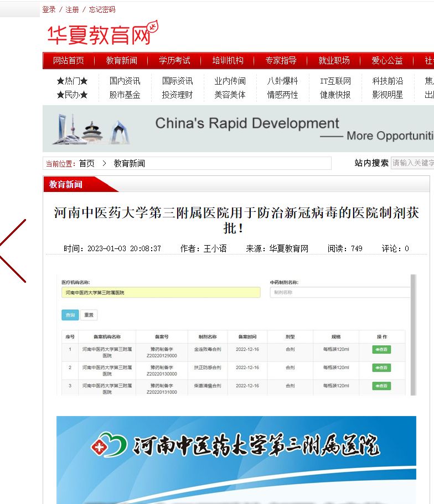Click the left red chevron arrow
This screenshot has height=504, width=434.
(x=13, y=251)
